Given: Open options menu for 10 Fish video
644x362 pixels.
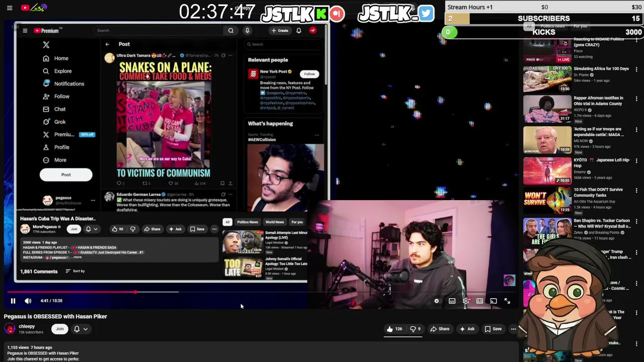Looking at the screenshot, I should click(x=636, y=191).
